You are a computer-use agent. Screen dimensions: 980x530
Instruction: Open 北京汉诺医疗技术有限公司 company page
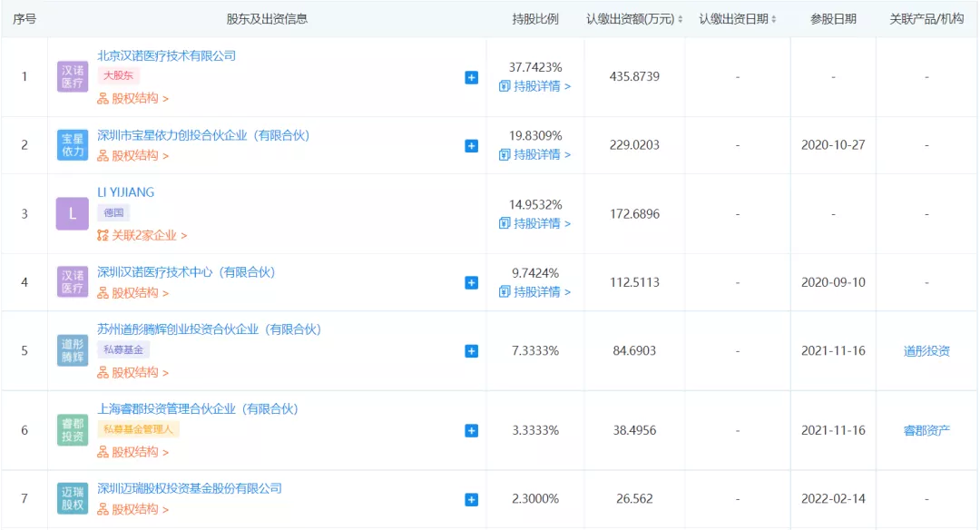(166, 55)
